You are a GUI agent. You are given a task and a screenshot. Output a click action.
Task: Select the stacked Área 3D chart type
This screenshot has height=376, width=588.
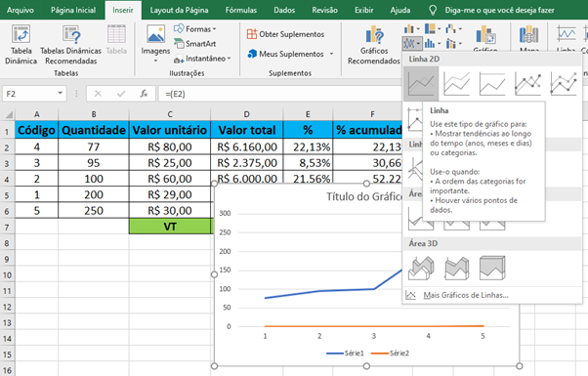point(456,268)
